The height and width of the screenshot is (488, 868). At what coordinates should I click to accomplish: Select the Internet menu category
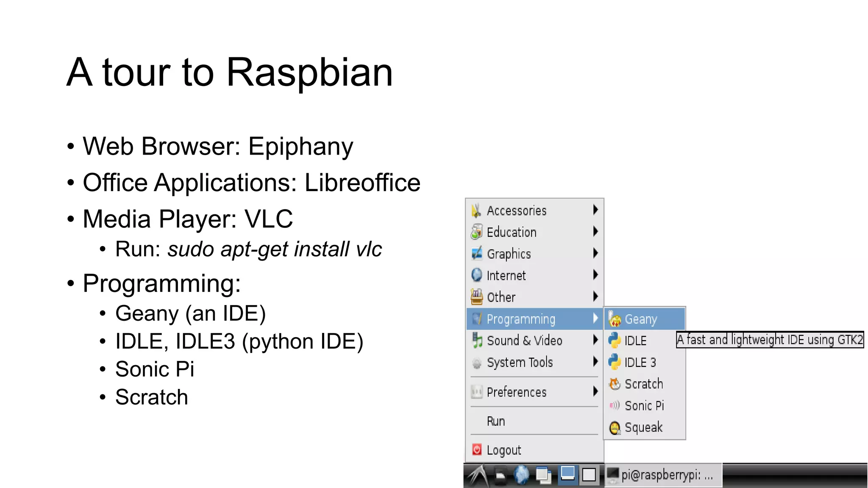tap(506, 276)
